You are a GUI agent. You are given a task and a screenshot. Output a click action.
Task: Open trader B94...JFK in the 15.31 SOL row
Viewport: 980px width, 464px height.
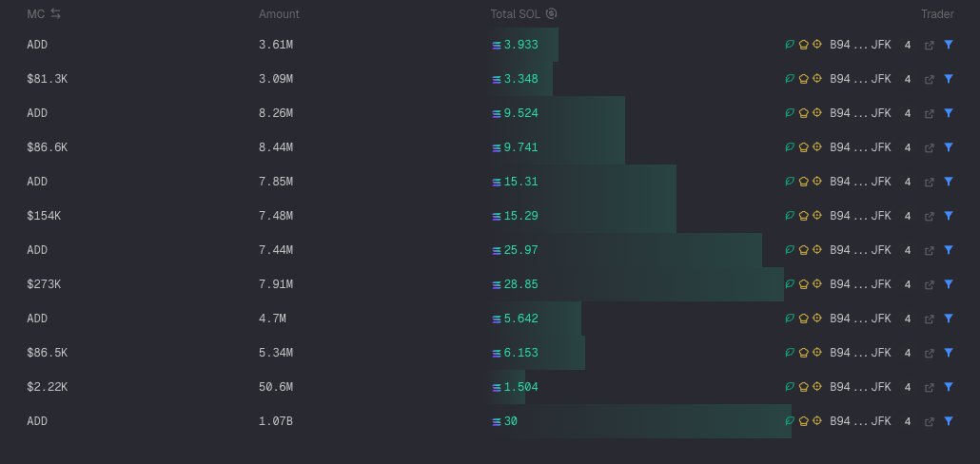pos(860,182)
